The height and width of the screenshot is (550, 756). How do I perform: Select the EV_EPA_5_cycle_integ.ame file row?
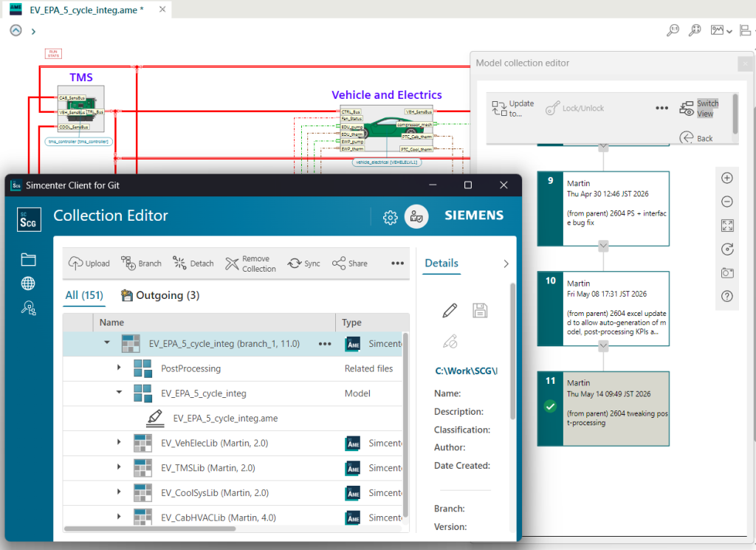point(233,419)
